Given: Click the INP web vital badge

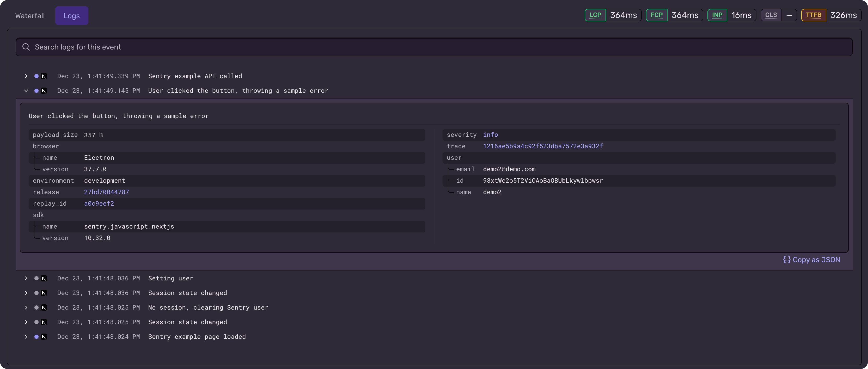Looking at the screenshot, I should pyautogui.click(x=717, y=15).
